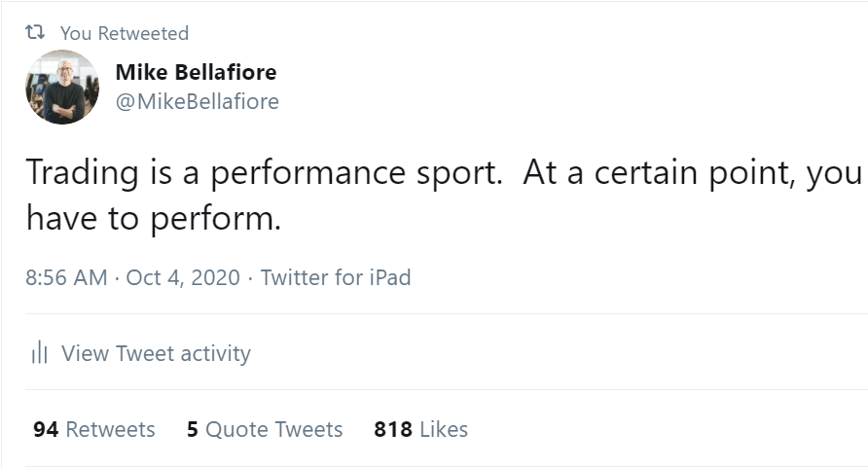The height and width of the screenshot is (468, 868).
Task: Click the Oct 4, 2020 date
Action: pos(183,277)
